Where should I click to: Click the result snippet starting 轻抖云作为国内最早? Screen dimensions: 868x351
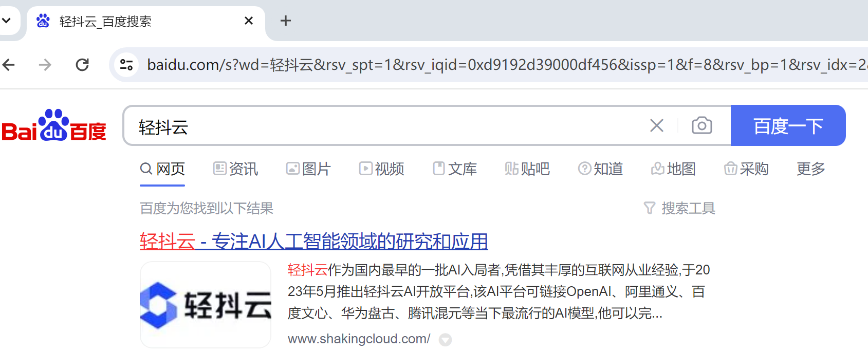click(498, 291)
